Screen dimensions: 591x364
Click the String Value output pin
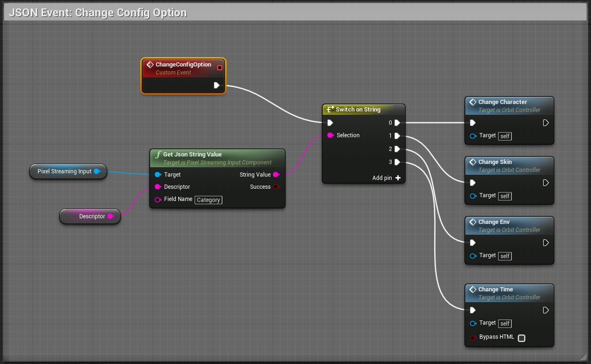pyautogui.click(x=276, y=175)
